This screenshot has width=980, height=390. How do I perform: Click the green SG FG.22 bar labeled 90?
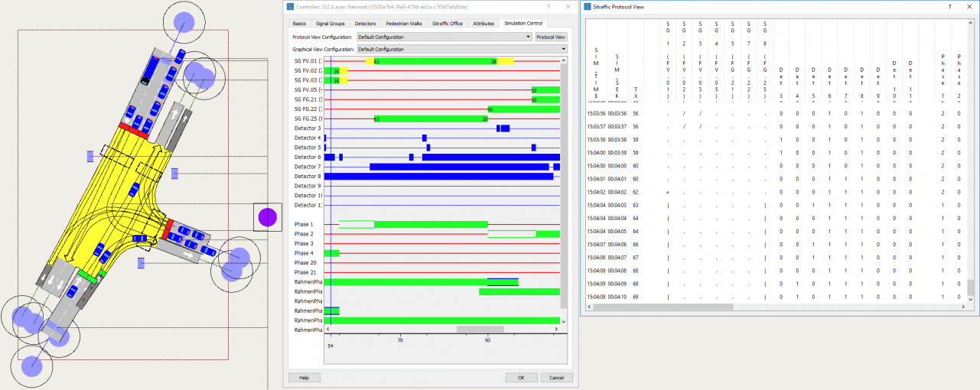(x=524, y=109)
